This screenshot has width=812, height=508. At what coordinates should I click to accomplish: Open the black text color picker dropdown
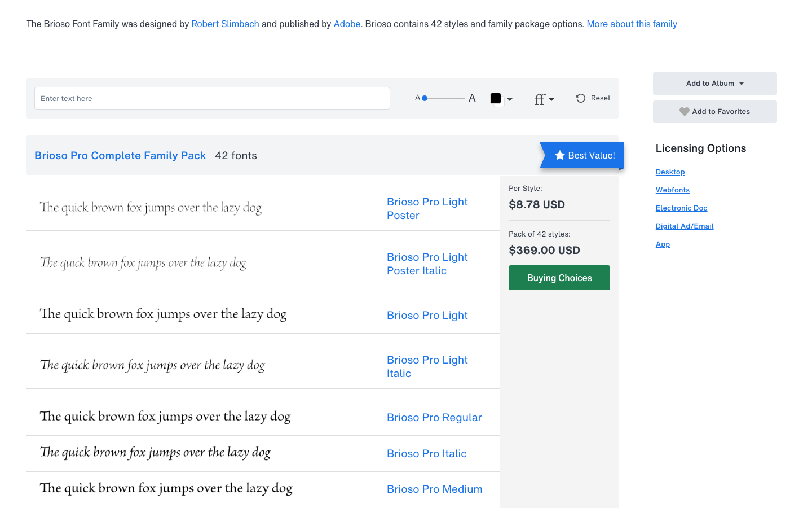point(501,99)
